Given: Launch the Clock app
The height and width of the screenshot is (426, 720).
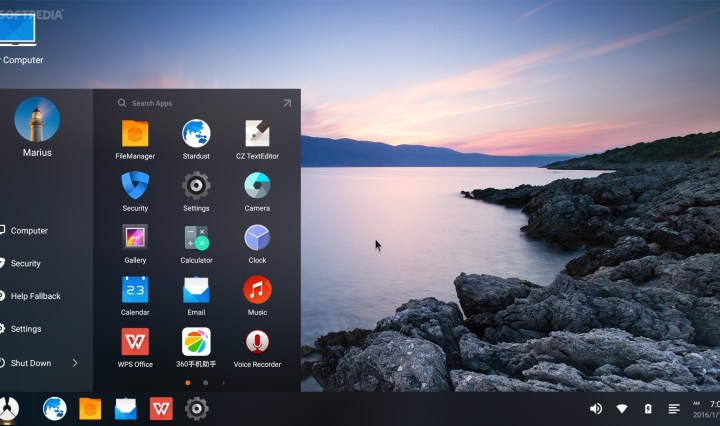Looking at the screenshot, I should [257, 238].
